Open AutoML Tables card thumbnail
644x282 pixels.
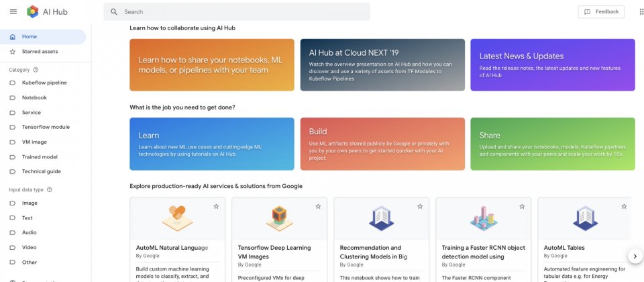(585, 219)
